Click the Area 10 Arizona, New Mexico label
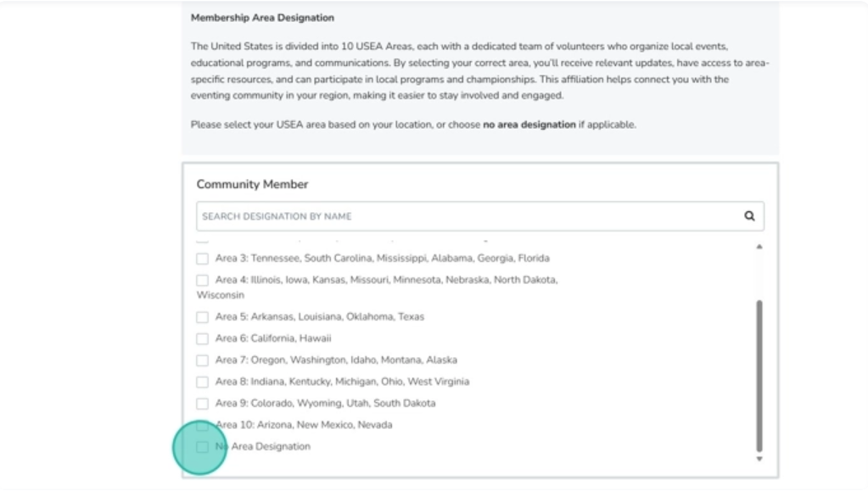 (304, 425)
